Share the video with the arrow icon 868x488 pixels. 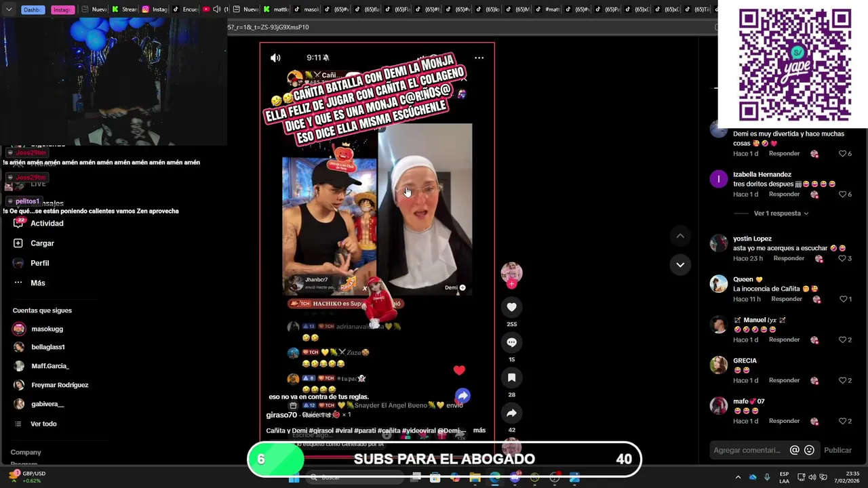(x=511, y=413)
